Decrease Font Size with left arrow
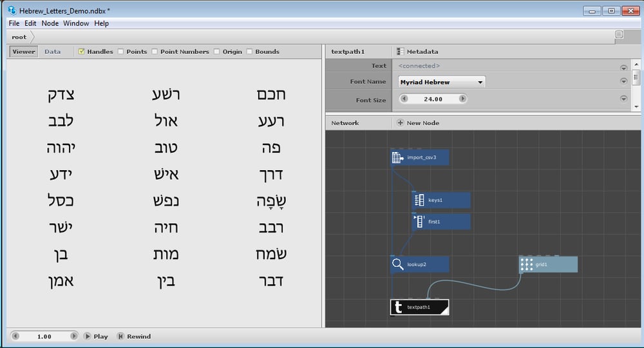 tap(404, 99)
